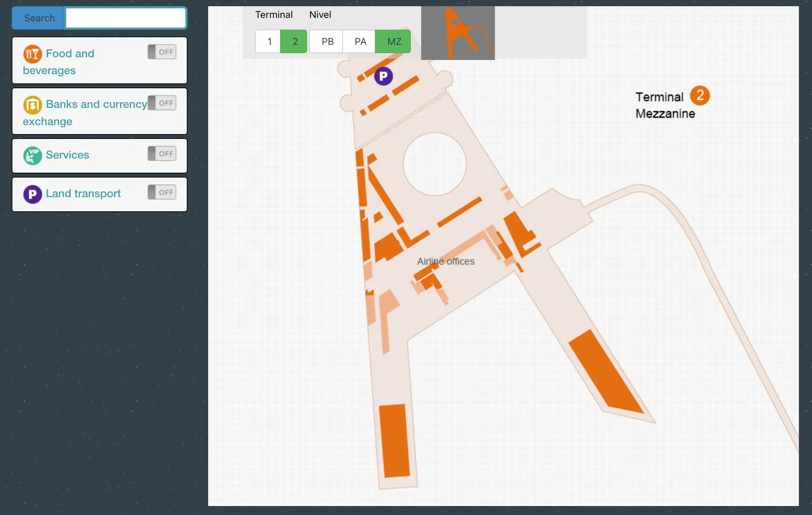The image size is (812, 515).
Task: Turn on the Banks and currency exchange toggle
Action: coord(162,102)
